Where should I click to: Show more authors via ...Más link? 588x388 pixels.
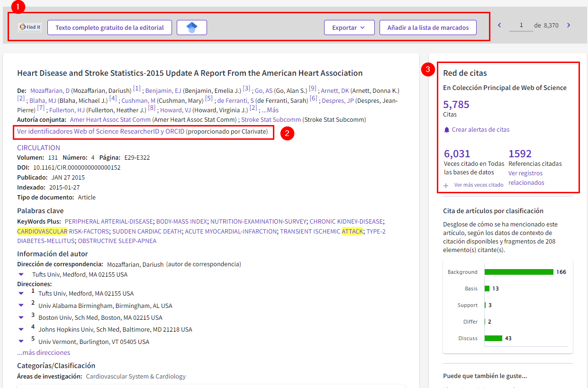pyautogui.click(x=270, y=110)
